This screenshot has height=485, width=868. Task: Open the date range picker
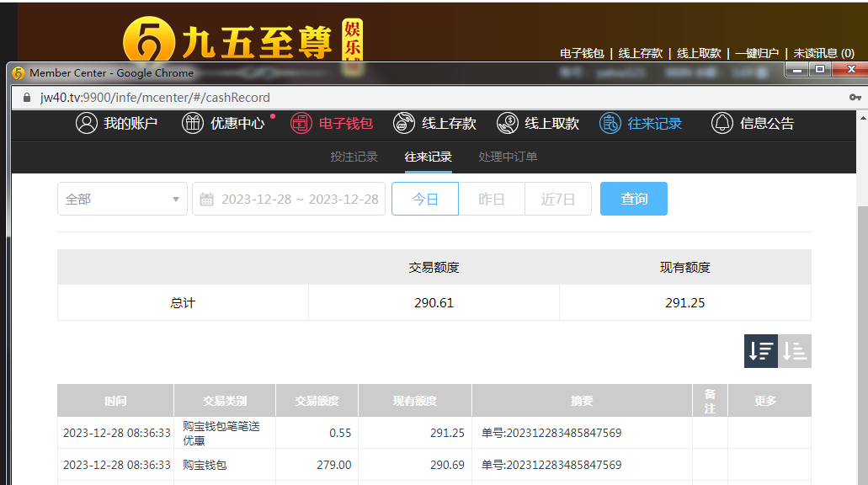[289, 200]
